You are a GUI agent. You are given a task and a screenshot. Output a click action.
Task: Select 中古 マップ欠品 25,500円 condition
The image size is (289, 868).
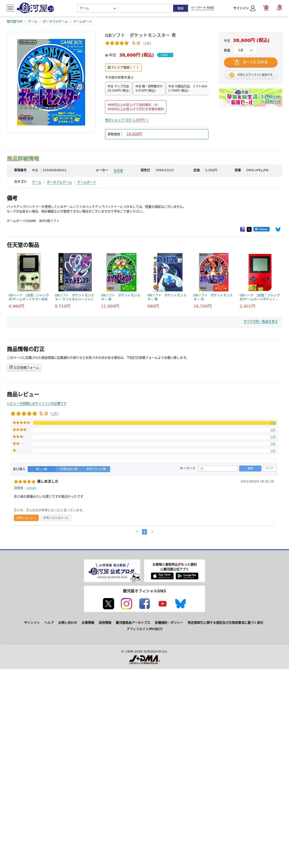point(118,88)
